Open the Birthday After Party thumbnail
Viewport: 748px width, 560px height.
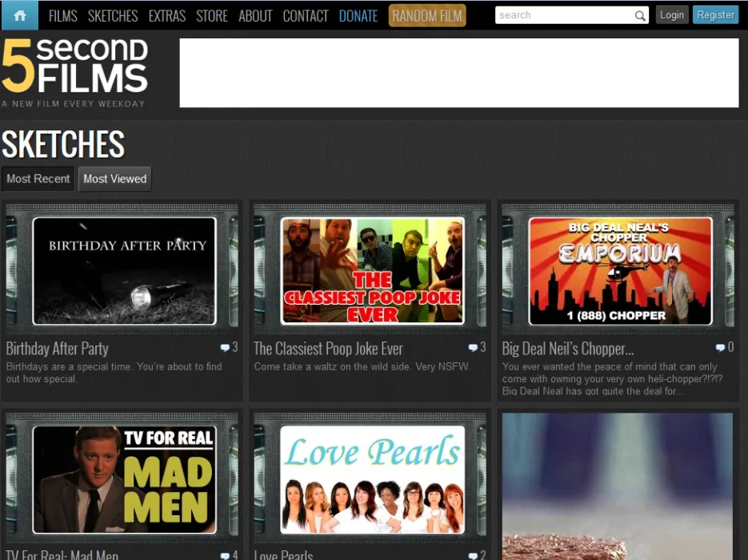(x=124, y=271)
